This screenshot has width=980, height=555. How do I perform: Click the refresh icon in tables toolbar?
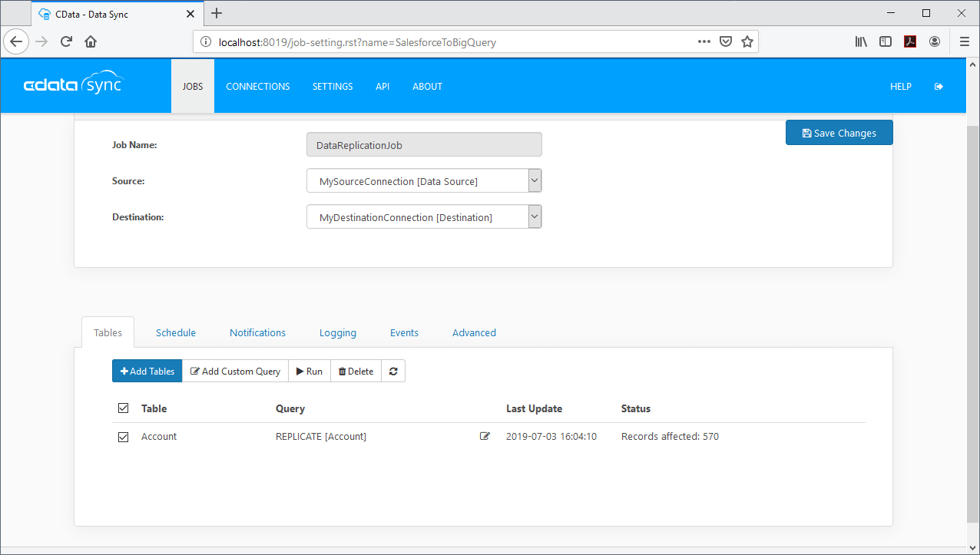pos(393,372)
